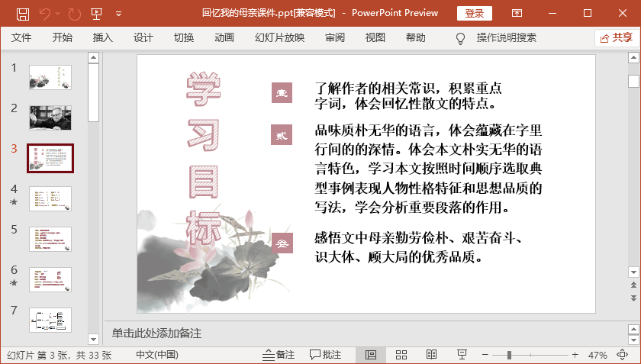Open Customize Quick Access Toolbar dropdown
This screenshot has height=364, width=641.
pos(118,14)
